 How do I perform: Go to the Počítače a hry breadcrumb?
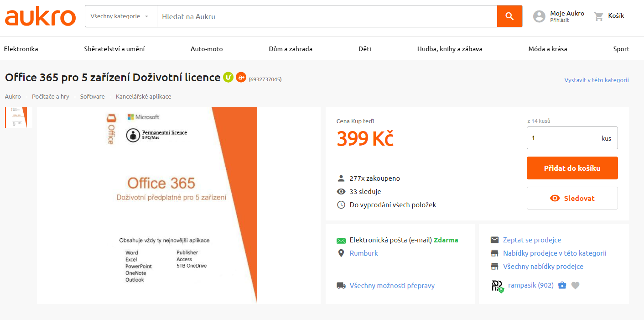click(51, 96)
